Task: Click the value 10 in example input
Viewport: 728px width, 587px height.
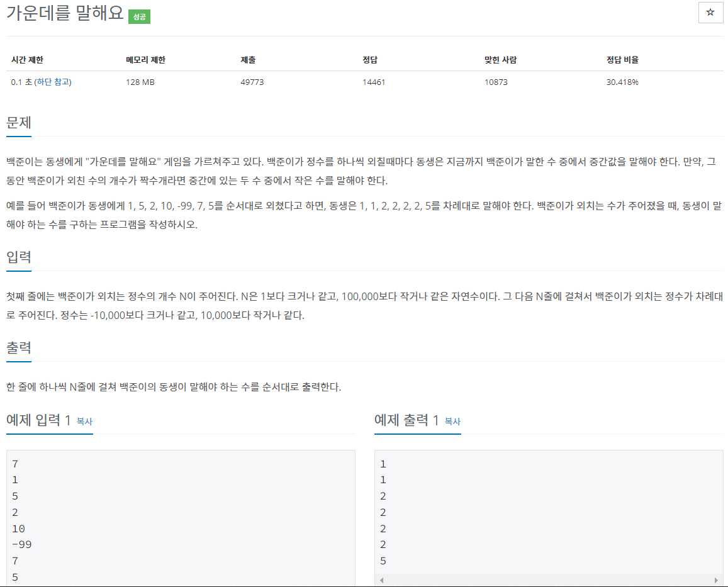Action: pyautogui.click(x=19, y=528)
